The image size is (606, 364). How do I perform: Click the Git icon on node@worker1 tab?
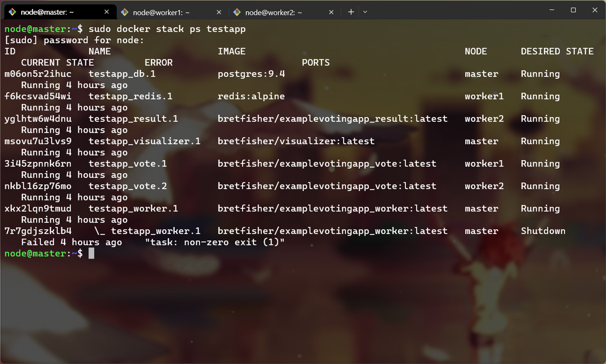(125, 12)
